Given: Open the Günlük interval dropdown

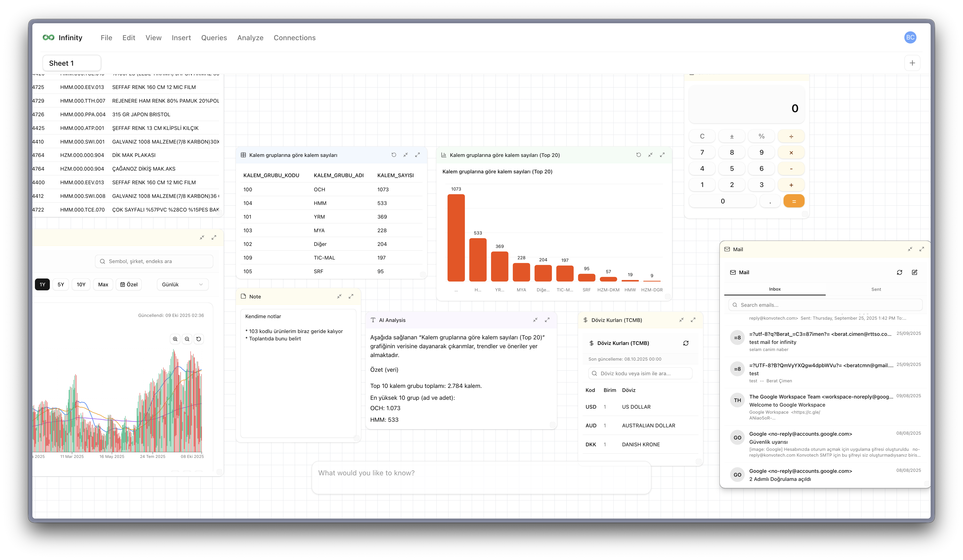Looking at the screenshot, I should [x=182, y=285].
